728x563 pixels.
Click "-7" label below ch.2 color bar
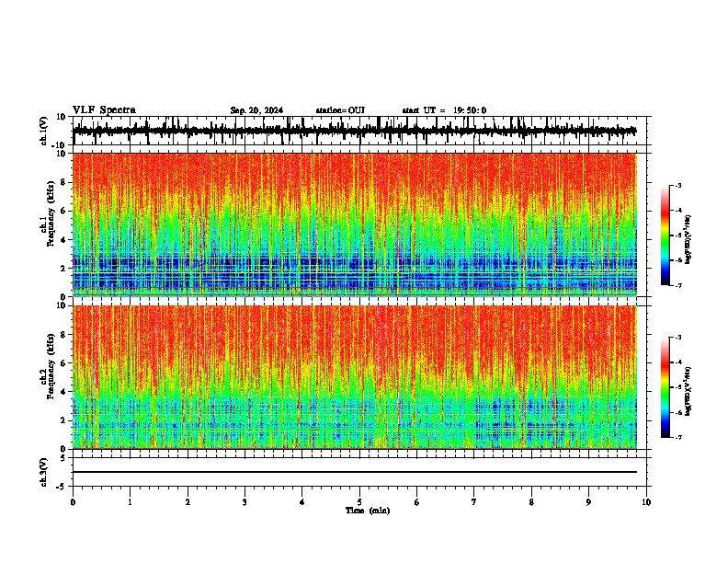tap(677, 437)
